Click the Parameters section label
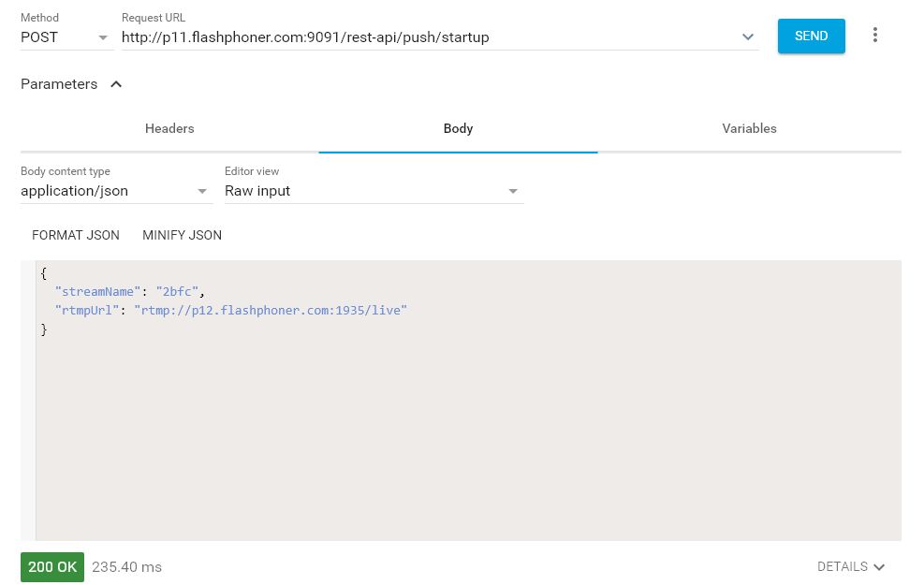 point(59,84)
